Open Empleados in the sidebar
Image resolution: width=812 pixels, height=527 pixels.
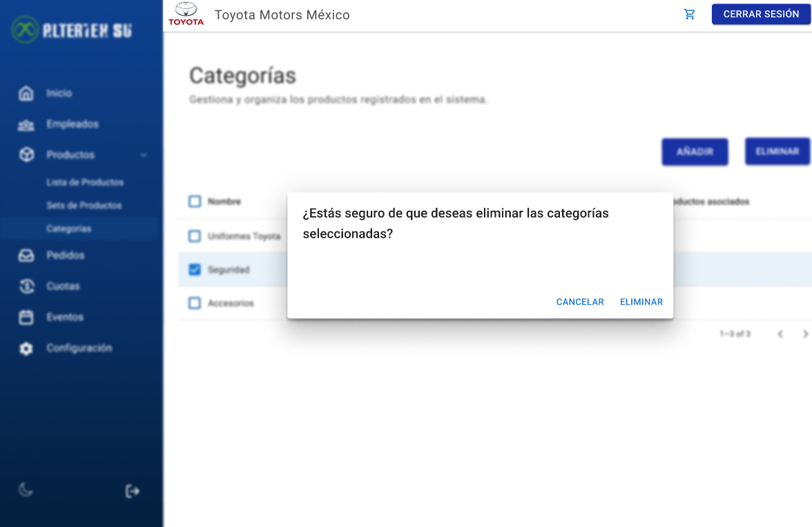(x=72, y=124)
